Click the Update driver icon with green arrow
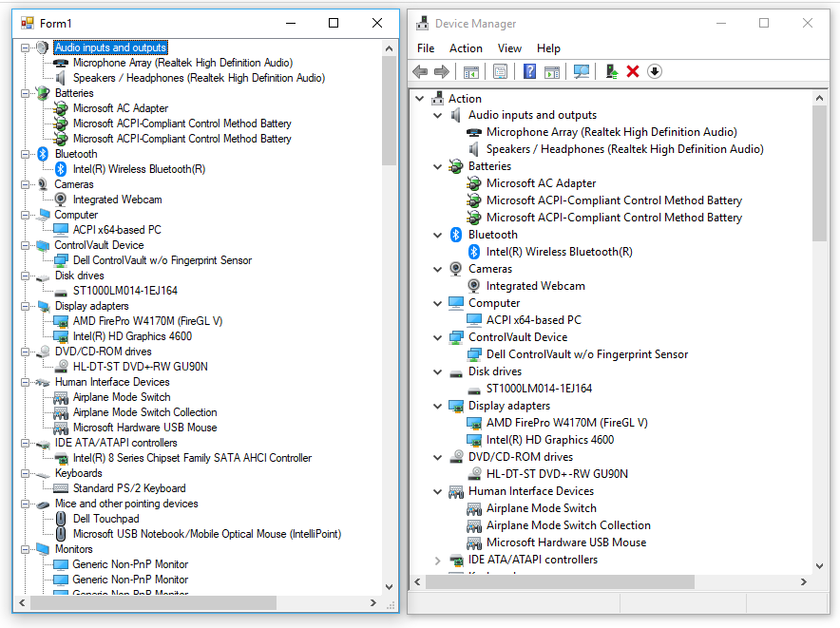Screen dimensions: 840x628 tap(612, 71)
